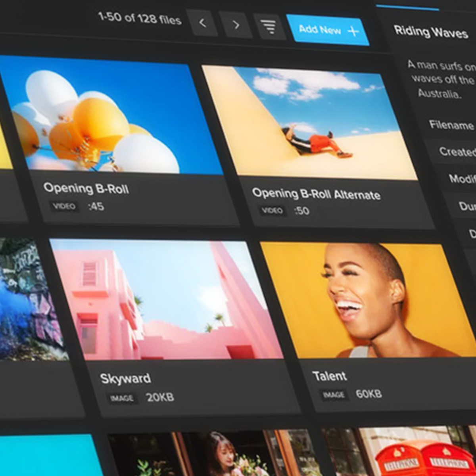The width and height of the screenshot is (476, 476).
Task: Click the Riding Waves panel heading
Action: [431, 32]
